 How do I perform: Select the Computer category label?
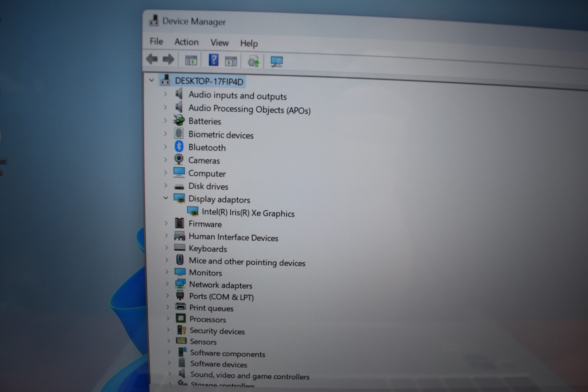[207, 174]
